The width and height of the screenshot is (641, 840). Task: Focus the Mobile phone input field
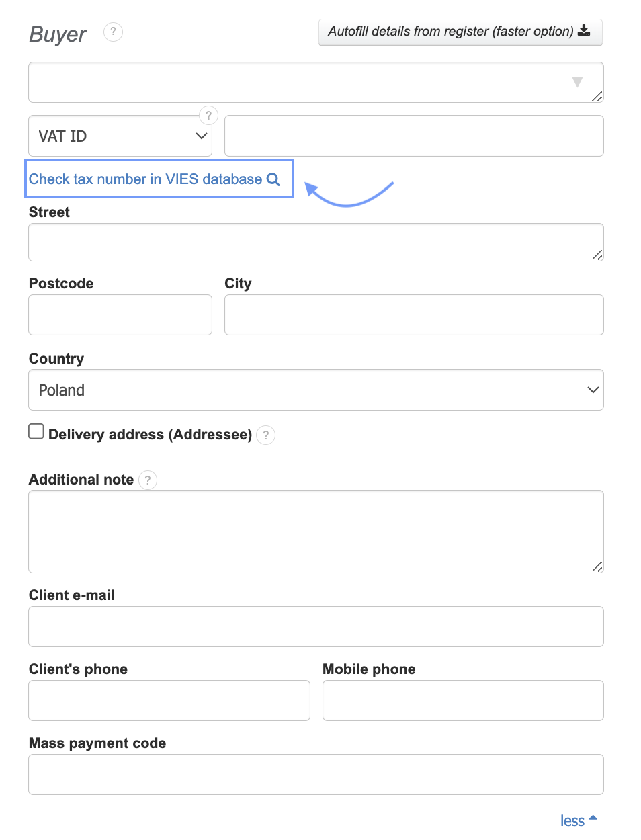[463, 701]
